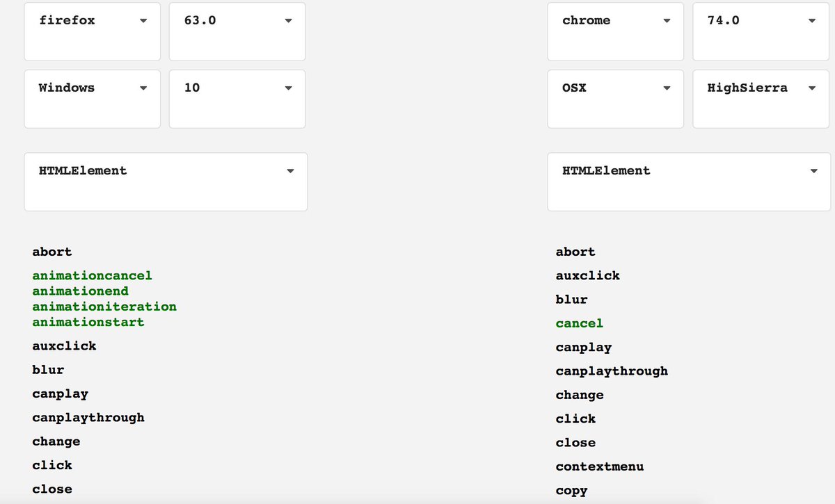
Task: Click the green 'cancel' entry
Action: [580, 323]
